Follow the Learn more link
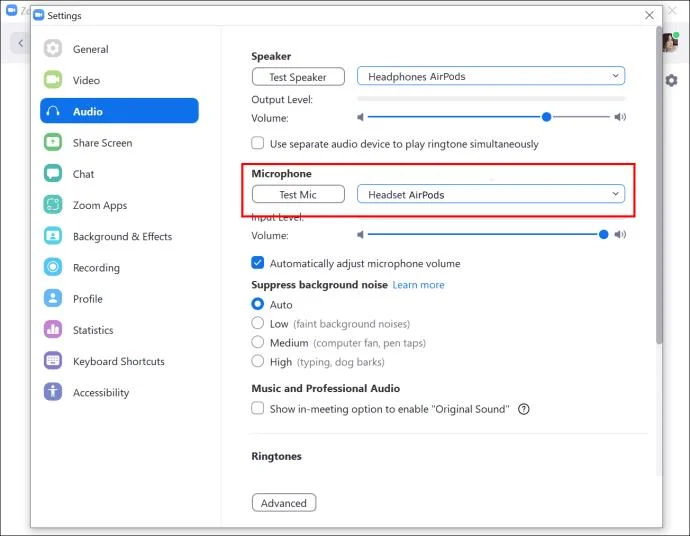Viewport: 690px width, 536px height. click(418, 285)
